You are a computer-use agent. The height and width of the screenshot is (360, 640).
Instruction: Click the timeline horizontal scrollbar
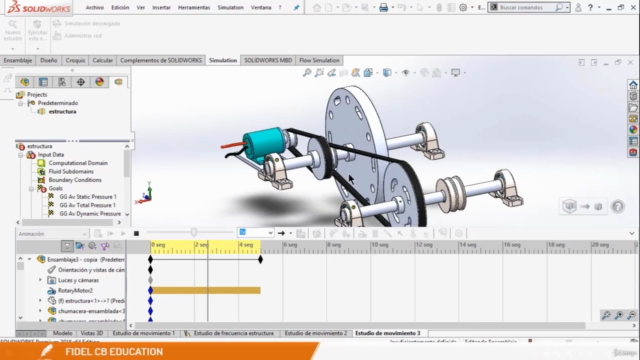pos(360,326)
